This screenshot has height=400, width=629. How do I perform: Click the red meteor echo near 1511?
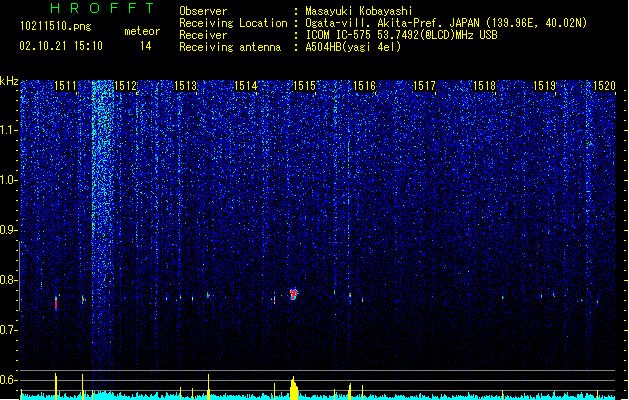point(56,302)
